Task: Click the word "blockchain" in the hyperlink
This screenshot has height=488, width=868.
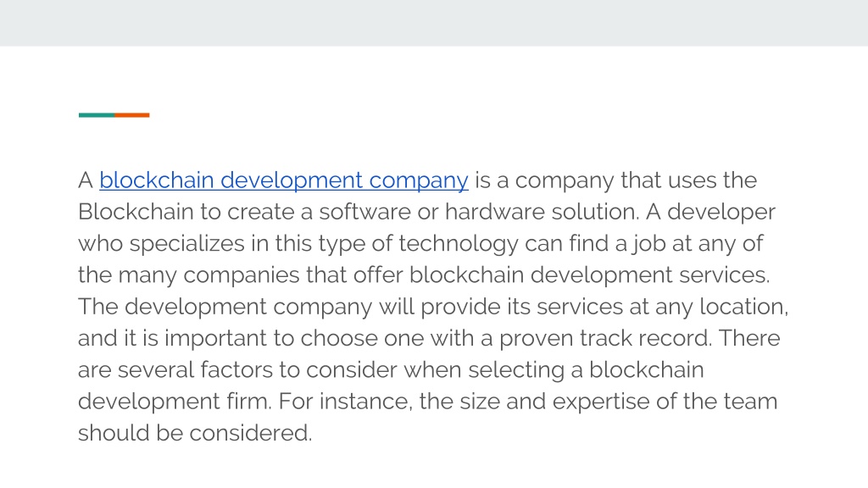Action: [157, 180]
